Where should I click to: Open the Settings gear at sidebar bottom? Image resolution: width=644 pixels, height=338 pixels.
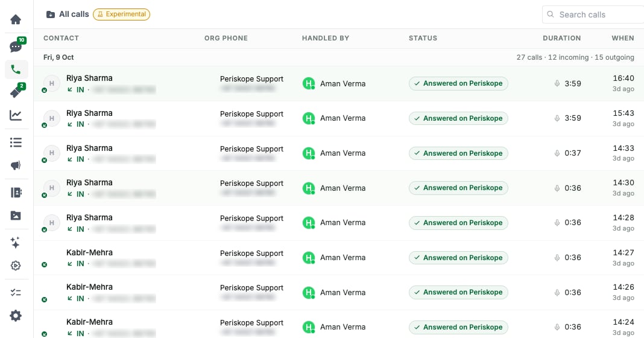point(16,316)
